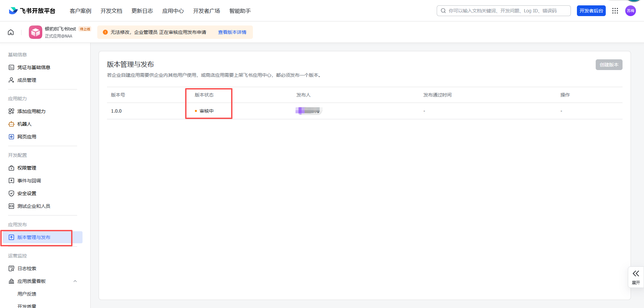Collapse the 应用质量看板 section chevron
This screenshot has width=644, height=308.
(75, 281)
